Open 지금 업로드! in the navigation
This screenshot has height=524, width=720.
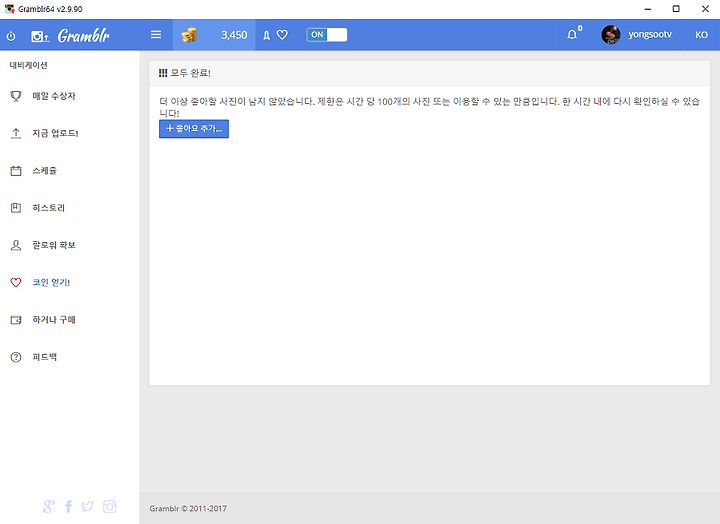pos(55,133)
